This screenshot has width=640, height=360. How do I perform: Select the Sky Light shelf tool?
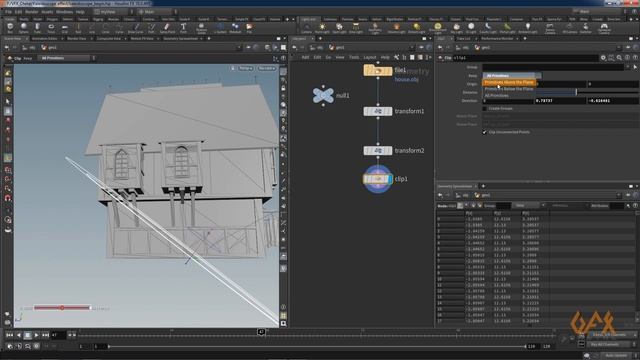[x=456, y=28]
